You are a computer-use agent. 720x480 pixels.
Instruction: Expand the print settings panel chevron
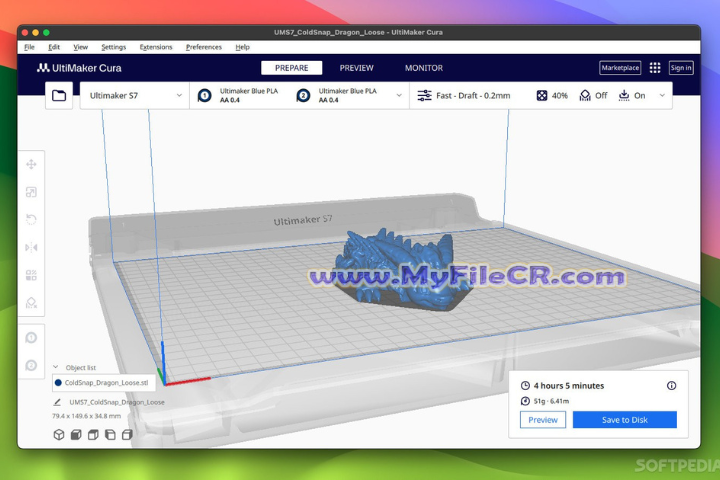point(662,96)
